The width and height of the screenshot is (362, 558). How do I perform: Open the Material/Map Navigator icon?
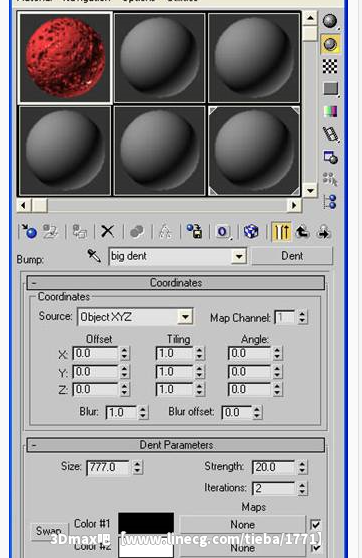[x=330, y=201]
